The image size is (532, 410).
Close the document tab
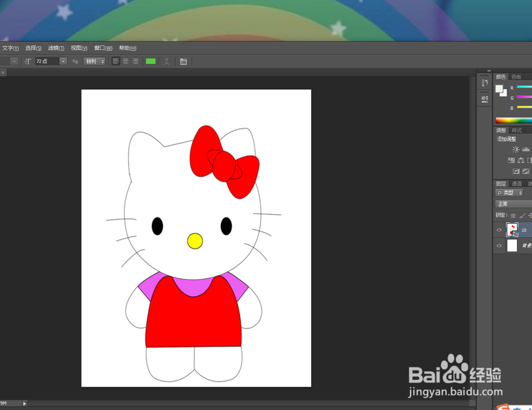click(3, 72)
